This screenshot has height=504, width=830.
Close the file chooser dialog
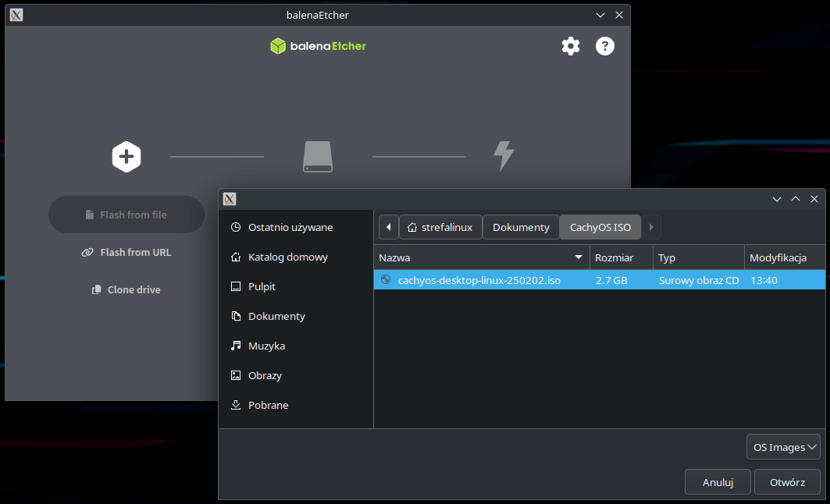814,199
